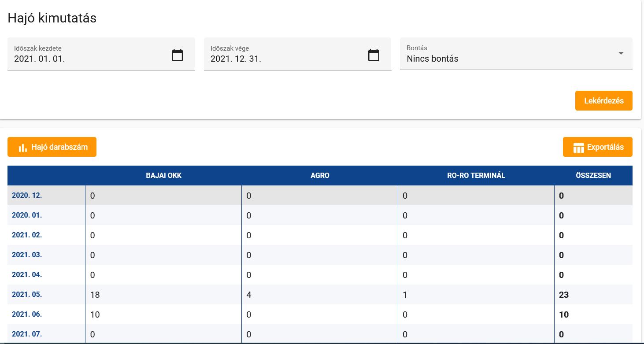This screenshot has height=344, width=644.
Task: Select the RO-RO TERMINÁL column header
Action: 476,175
